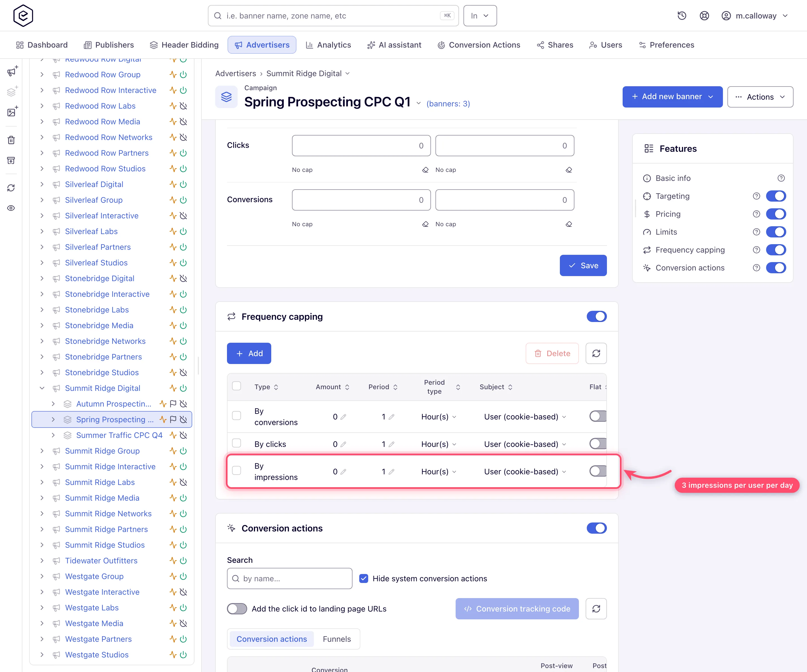Open the trash bin sidebar icon
This screenshot has width=807, height=672.
[11, 140]
